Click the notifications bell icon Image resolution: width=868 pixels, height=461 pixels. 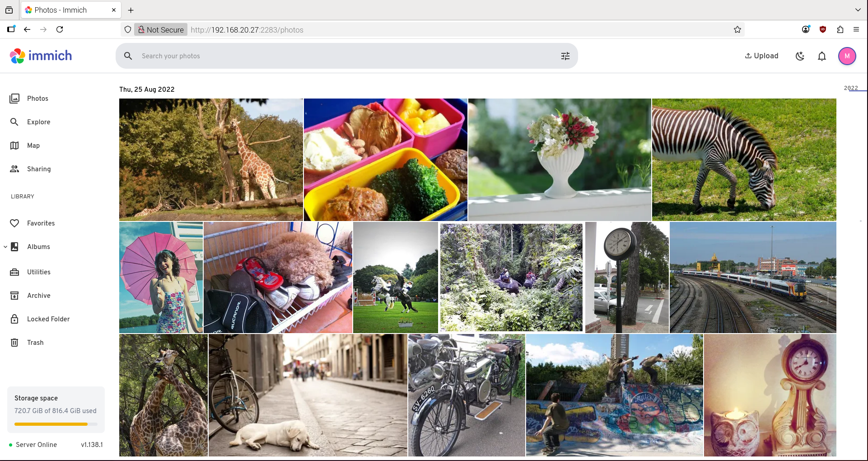coord(821,56)
